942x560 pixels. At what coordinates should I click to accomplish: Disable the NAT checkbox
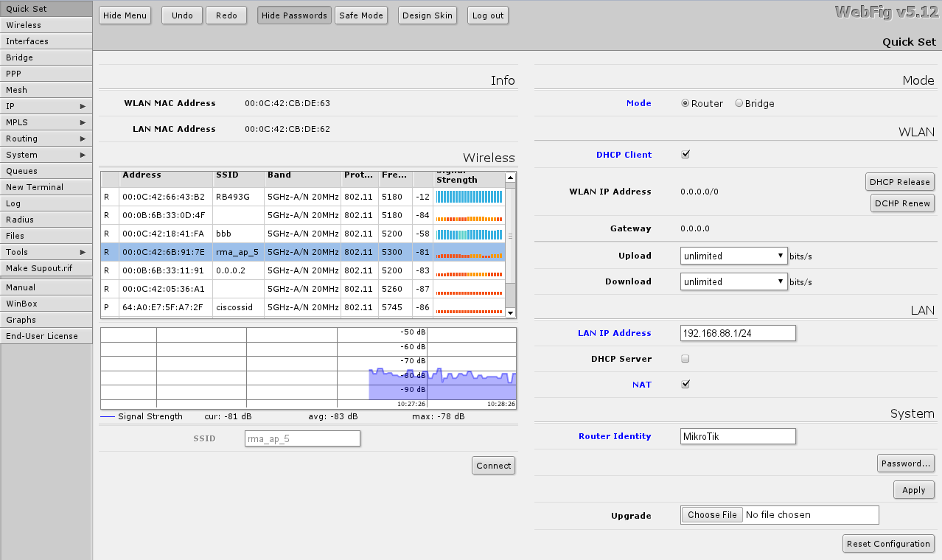pos(685,385)
